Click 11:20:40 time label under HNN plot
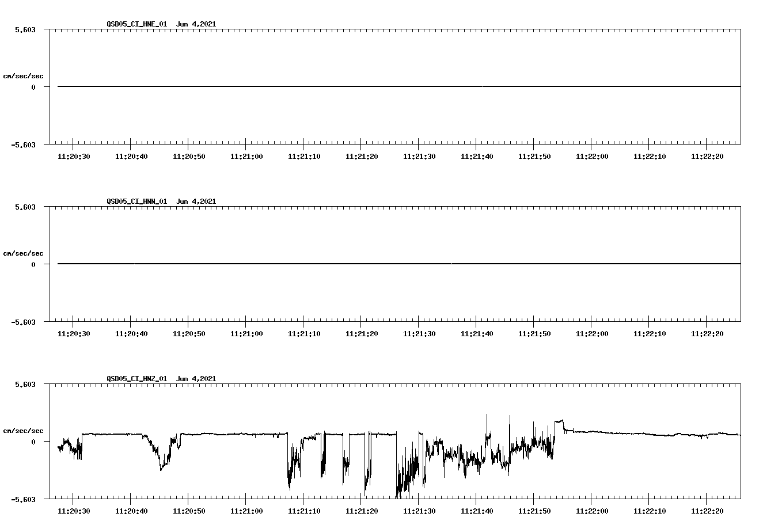 131,334
